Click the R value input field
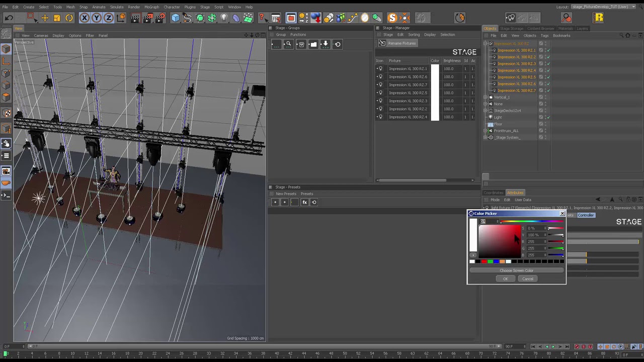Image resolution: width=644 pixels, height=362 pixels. point(534,242)
